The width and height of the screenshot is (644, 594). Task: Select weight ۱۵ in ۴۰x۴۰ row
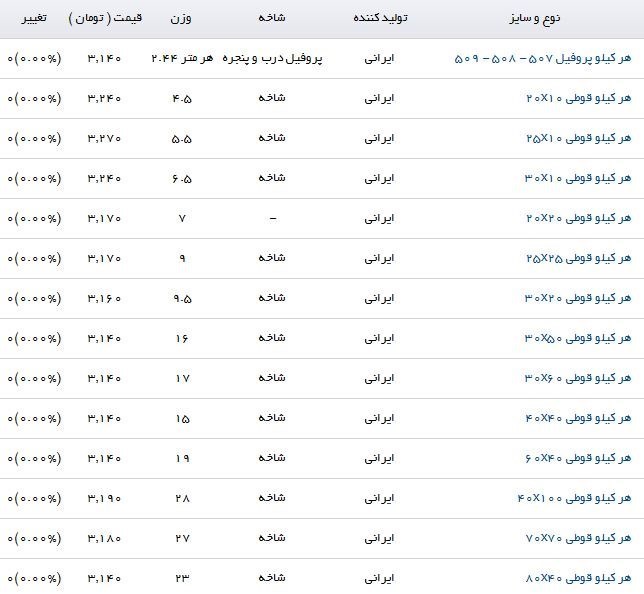pyautogui.click(x=182, y=419)
